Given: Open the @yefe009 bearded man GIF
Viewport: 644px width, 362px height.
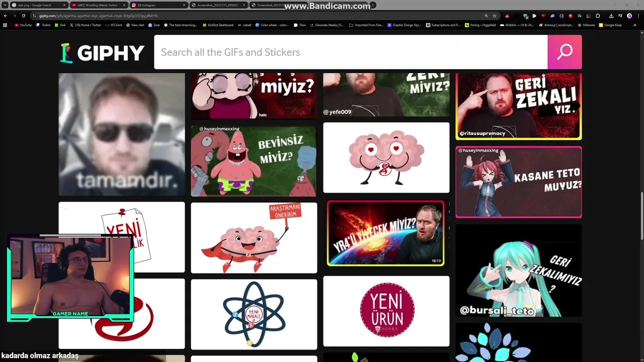Looking at the screenshot, I should click(386, 95).
